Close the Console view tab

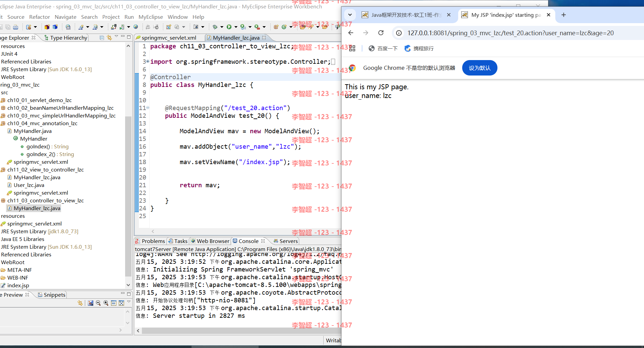[263, 241]
